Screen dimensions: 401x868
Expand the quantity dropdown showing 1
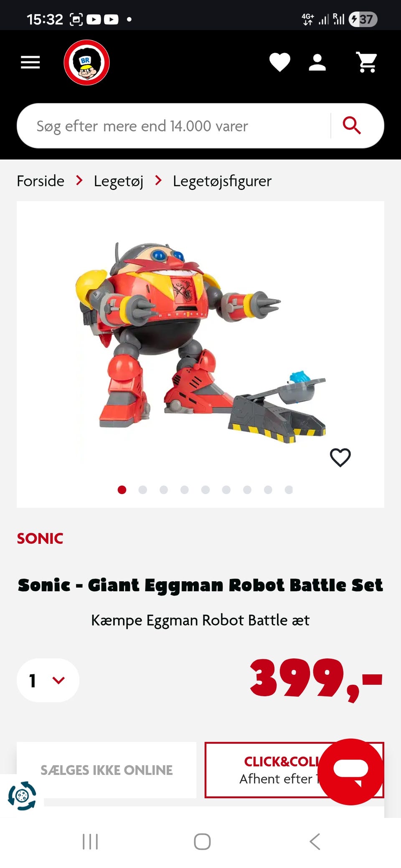pos(48,680)
